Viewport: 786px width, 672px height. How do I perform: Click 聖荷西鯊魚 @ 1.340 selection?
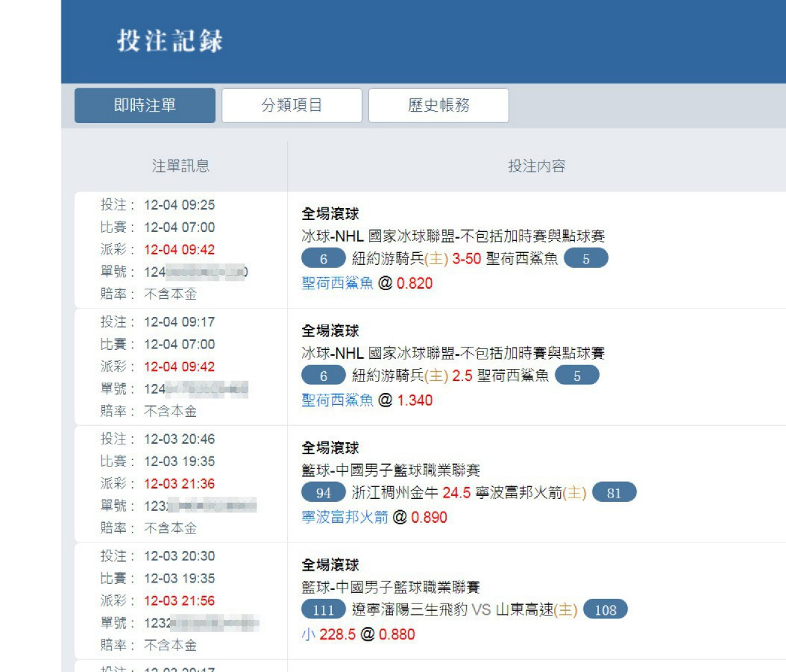367,401
